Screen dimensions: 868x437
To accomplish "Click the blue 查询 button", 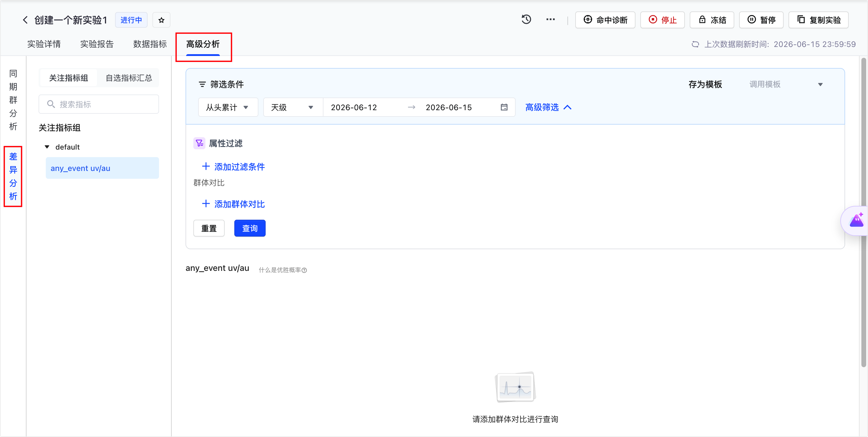I will point(250,228).
